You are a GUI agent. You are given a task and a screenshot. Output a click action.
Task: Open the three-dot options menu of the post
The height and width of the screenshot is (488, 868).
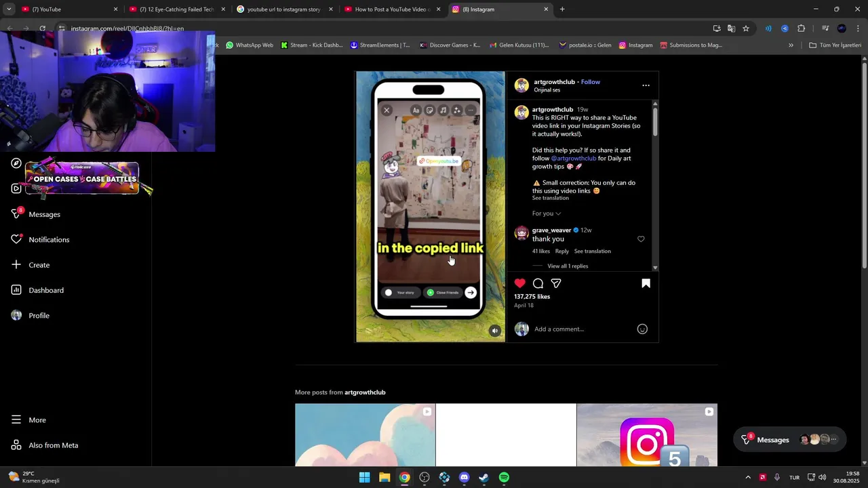pyautogui.click(x=646, y=85)
